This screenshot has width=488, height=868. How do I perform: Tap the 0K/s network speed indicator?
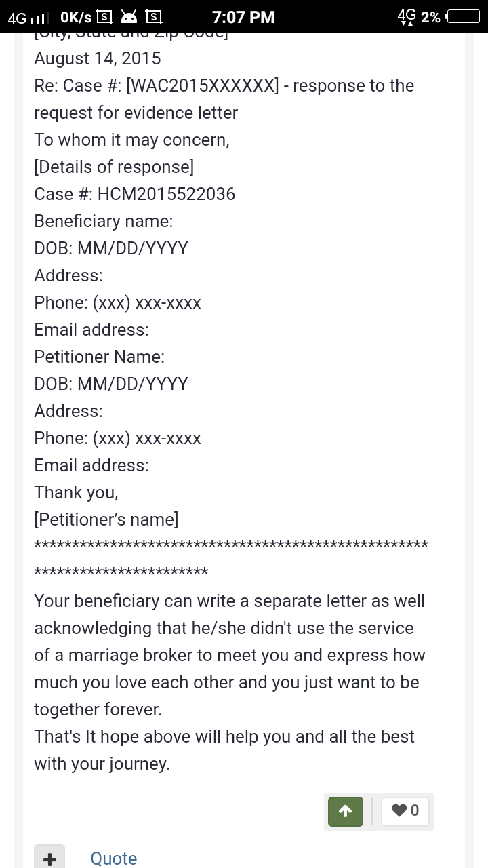(76, 17)
